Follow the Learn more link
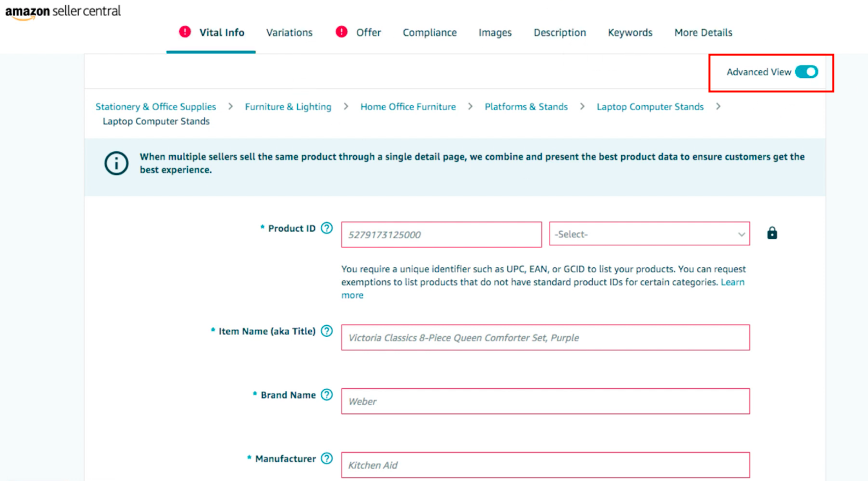 [x=733, y=282]
